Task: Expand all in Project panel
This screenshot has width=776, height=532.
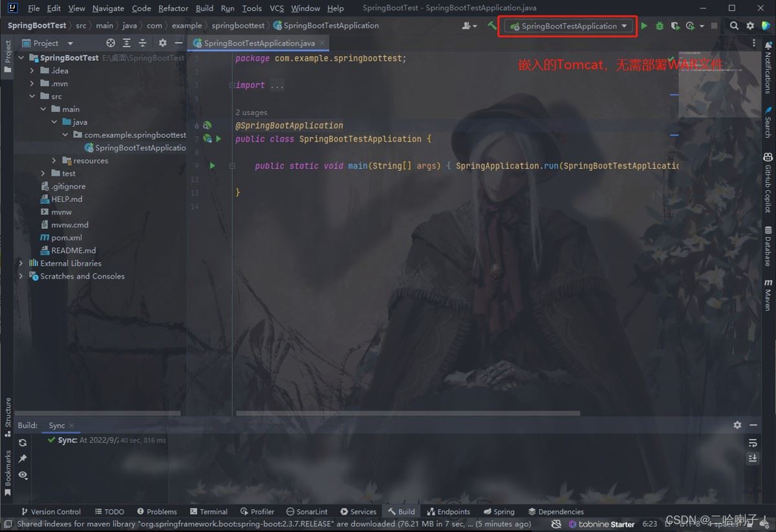Action: pos(126,43)
